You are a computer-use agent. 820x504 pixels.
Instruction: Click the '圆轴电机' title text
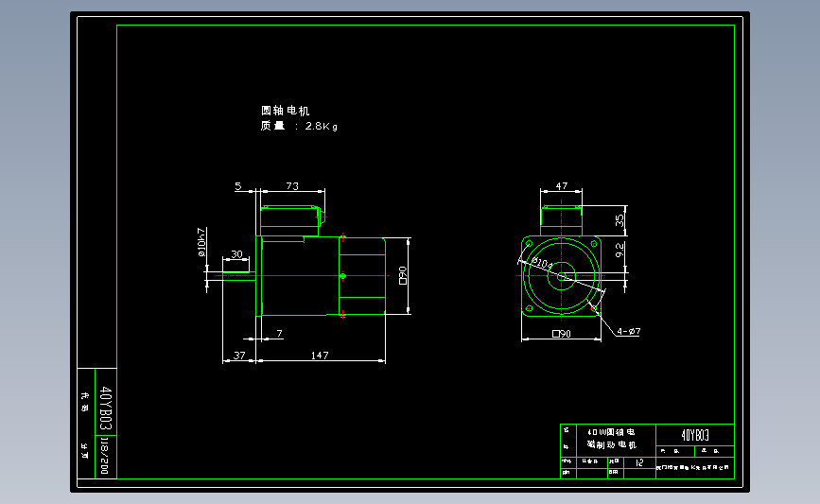pyautogui.click(x=285, y=111)
